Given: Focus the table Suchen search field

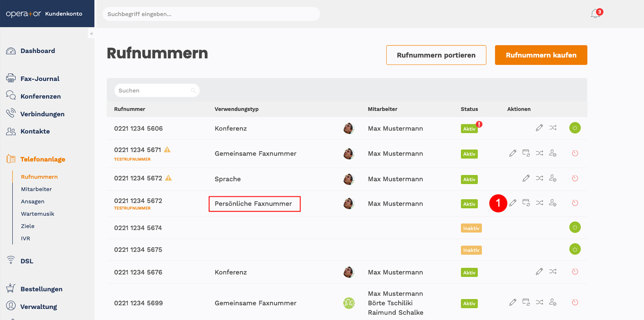Looking at the screenshot, I should point(157,90).
